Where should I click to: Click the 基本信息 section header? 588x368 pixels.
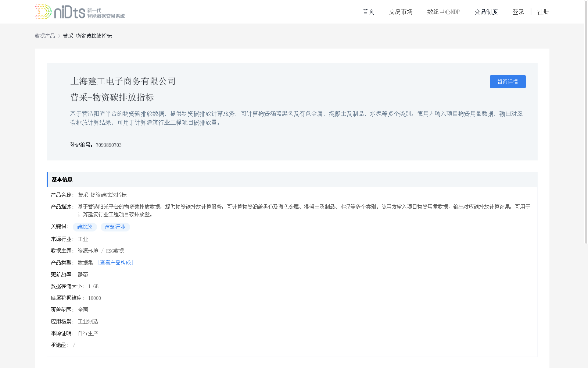[x=292, y=180]
